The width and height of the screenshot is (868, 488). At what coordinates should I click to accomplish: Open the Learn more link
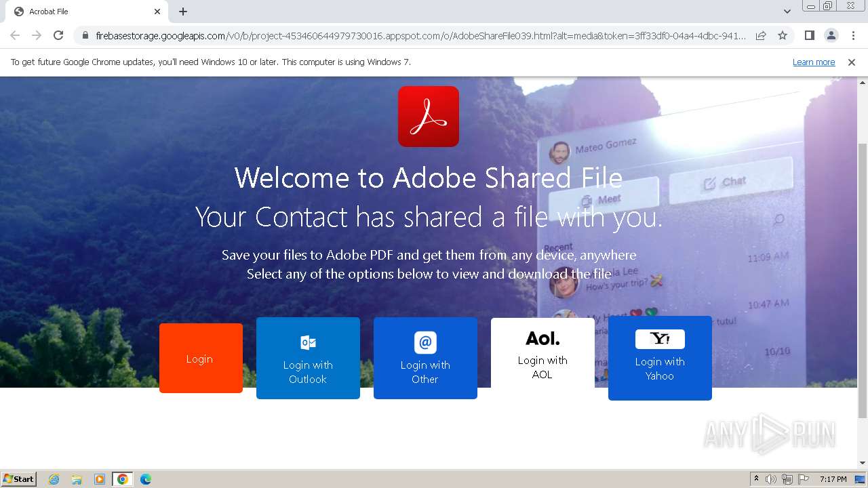pyautogui.click(x=814, y=62)
